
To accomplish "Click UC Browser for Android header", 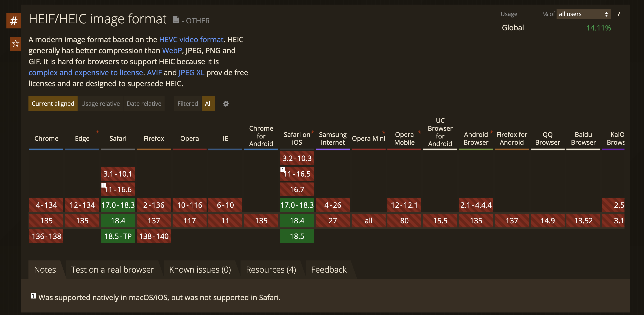I will (440, 132).
